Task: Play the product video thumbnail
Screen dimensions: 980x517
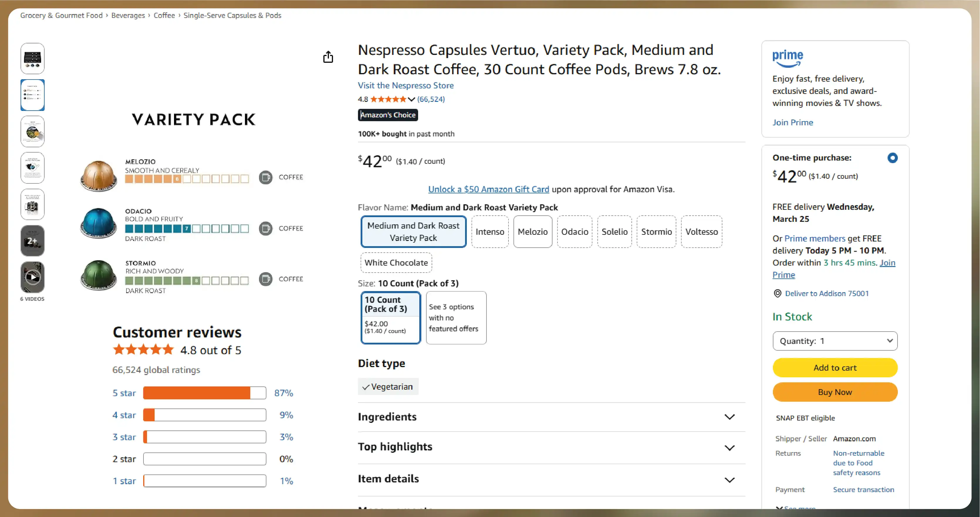Action: point(33,277)
